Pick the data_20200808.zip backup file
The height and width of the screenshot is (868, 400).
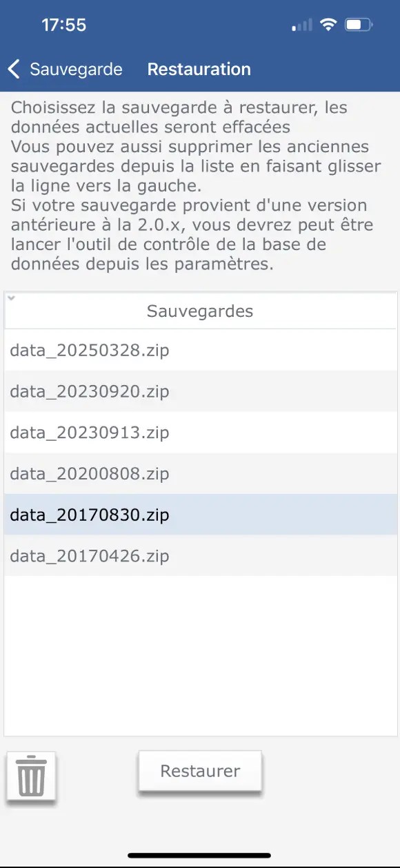200,473
